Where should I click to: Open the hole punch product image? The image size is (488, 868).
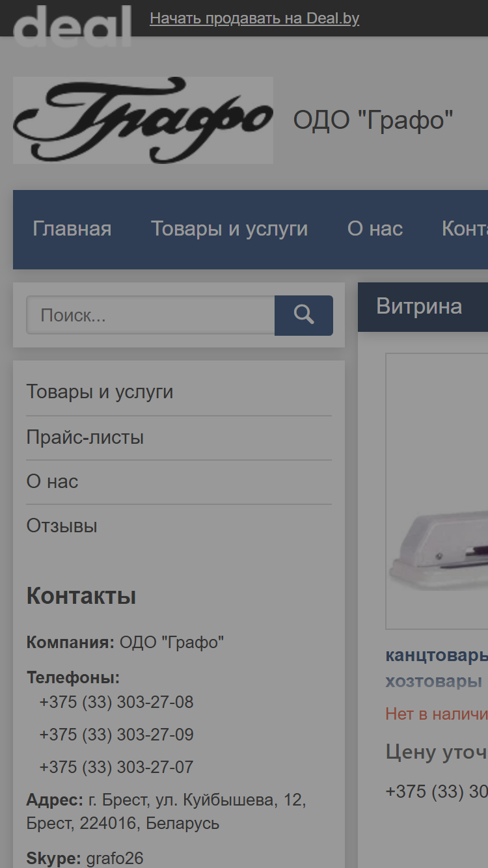437,491
